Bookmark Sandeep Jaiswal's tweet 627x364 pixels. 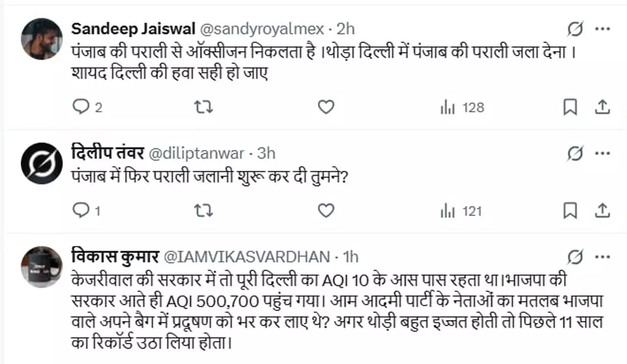(570, 107)
